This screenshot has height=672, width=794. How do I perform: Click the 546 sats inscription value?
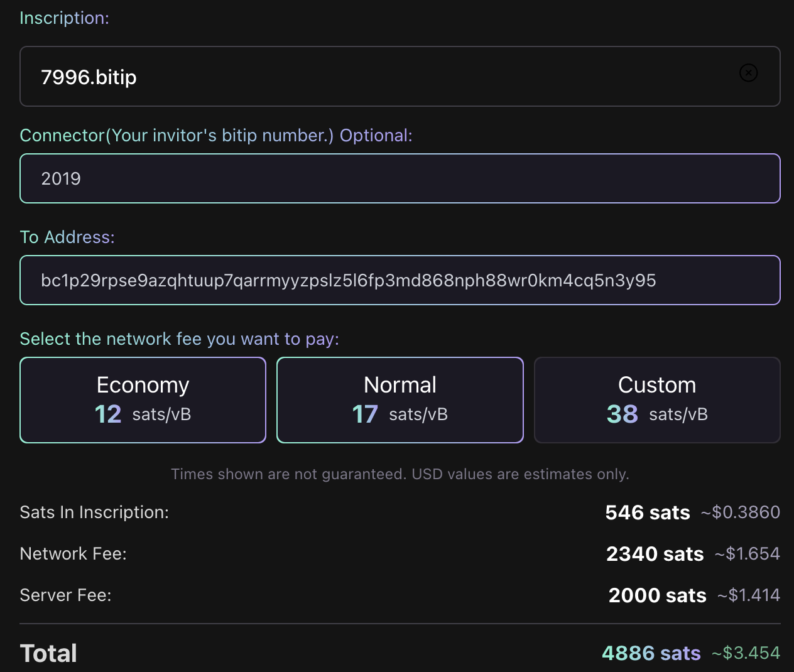(647, 512)
